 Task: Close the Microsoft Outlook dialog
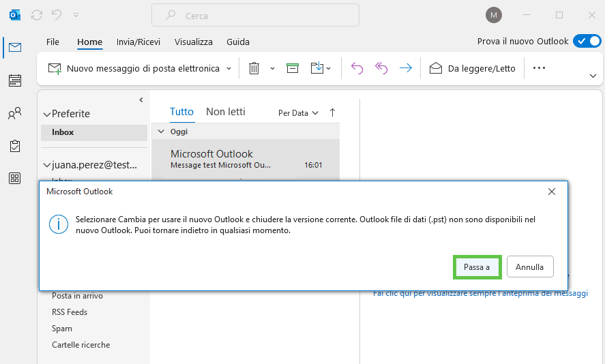tap(552, 192)
